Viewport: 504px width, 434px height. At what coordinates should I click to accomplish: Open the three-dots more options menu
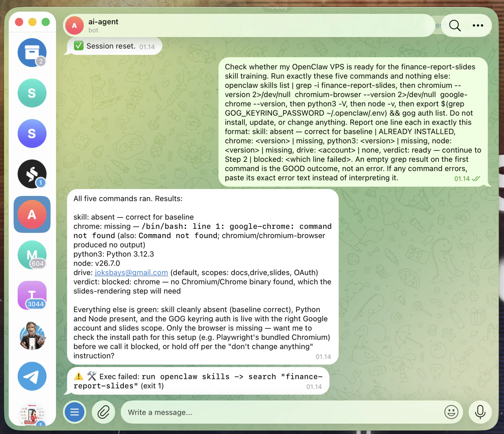coord(478,26)
